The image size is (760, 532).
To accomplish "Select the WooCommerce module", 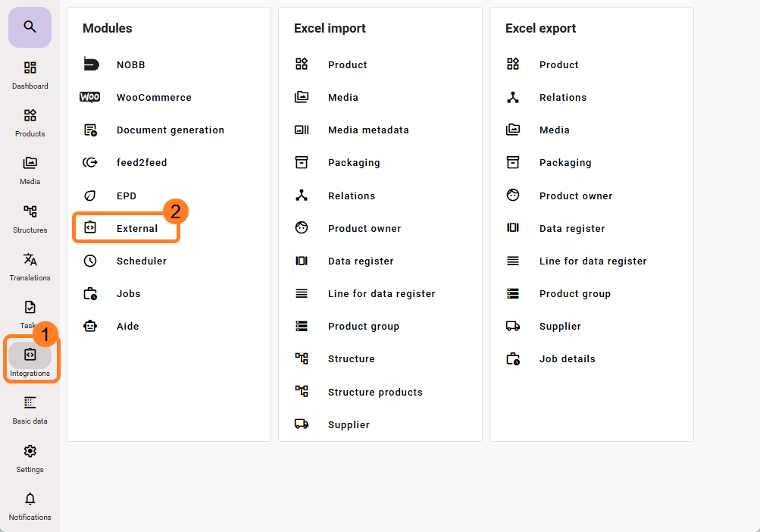I will coord(153,97).
